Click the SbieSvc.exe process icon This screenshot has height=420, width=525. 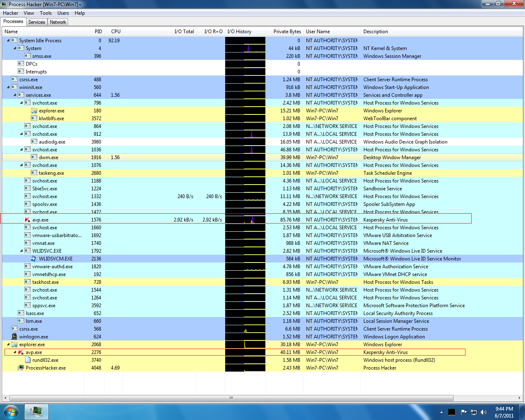[x=27, y=189]
